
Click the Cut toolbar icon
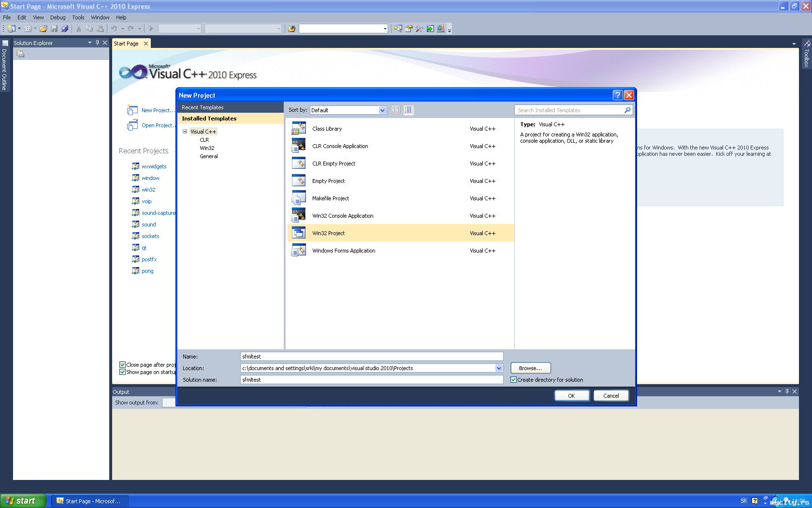(78, 29)
